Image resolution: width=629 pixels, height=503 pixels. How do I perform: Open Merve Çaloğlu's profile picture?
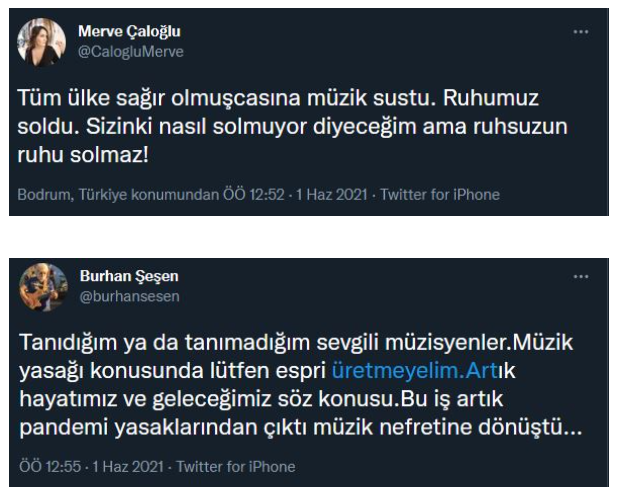coord(44,41)
